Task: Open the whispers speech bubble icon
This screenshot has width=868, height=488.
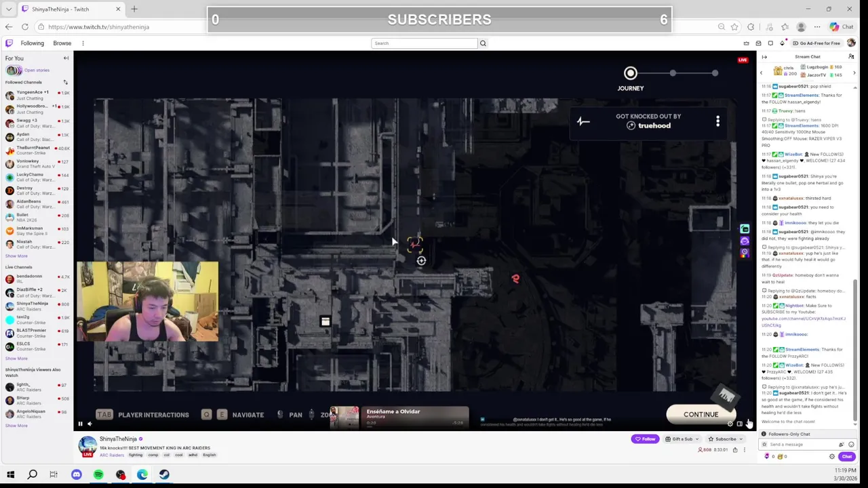Action: 770,43
